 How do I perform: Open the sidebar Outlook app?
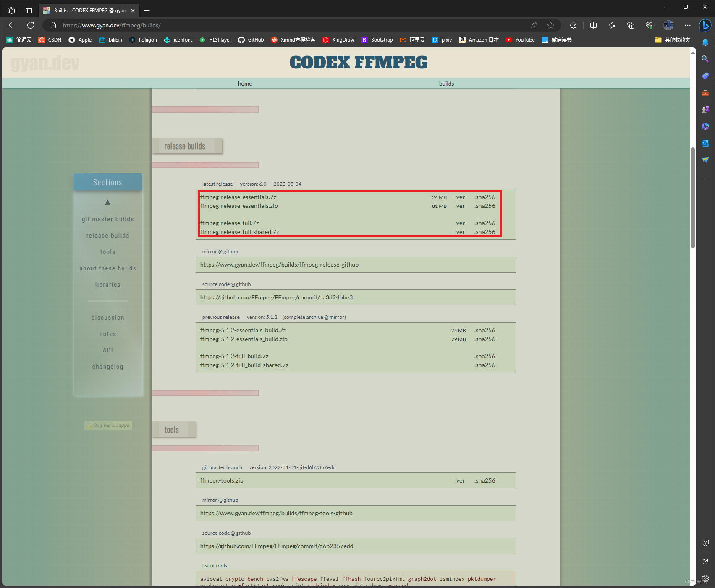[705, 143]
